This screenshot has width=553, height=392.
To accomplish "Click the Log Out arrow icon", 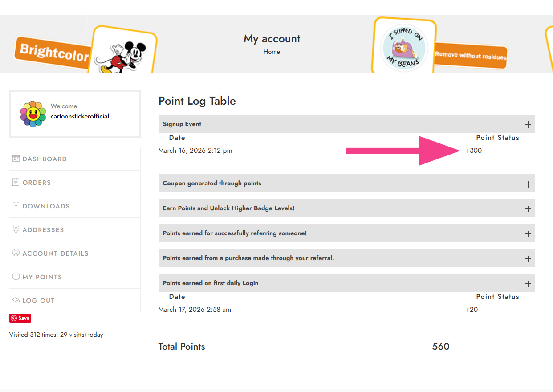I will (x=16, y=300).
